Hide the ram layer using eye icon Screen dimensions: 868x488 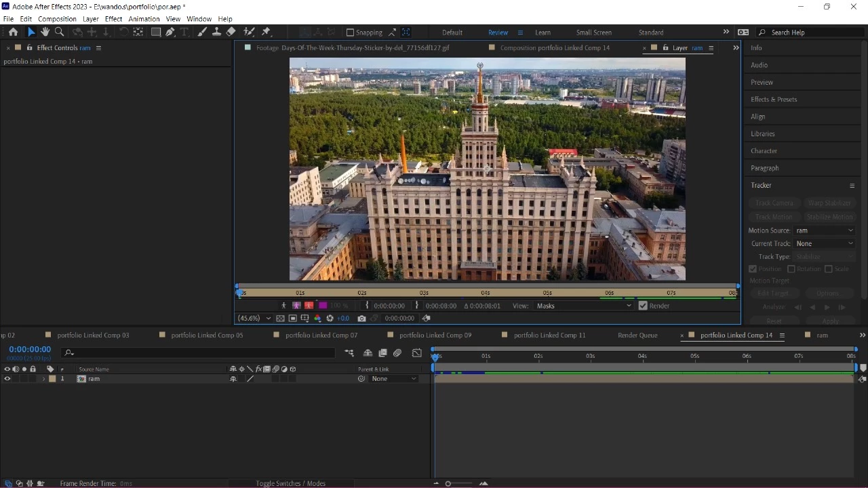pyautogui.click(x=7, y=379)
